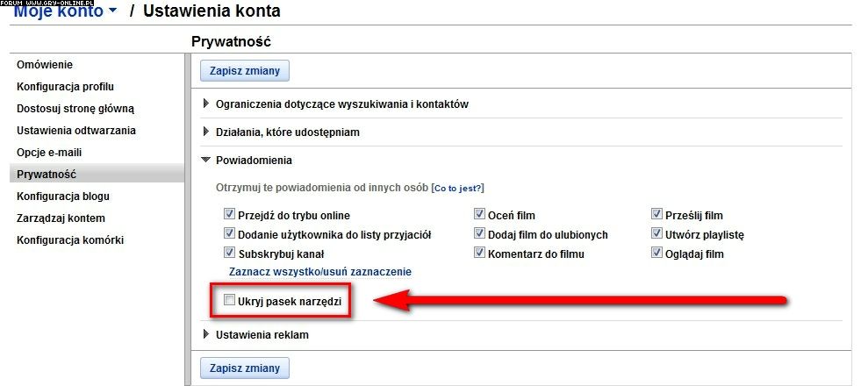Screen dimensions: 868x386
Task: Expand Działania, które udostępniam section
Action: coord(206,132)
